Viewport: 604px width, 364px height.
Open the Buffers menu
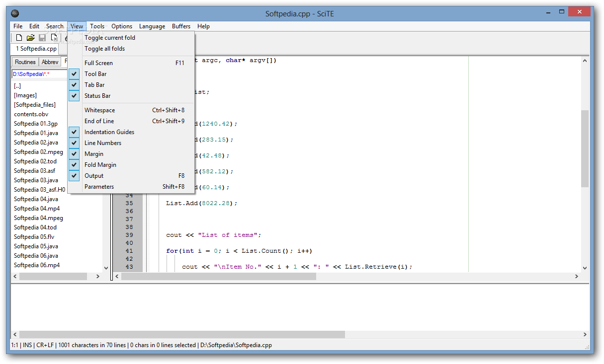click(x=181, y=26)
